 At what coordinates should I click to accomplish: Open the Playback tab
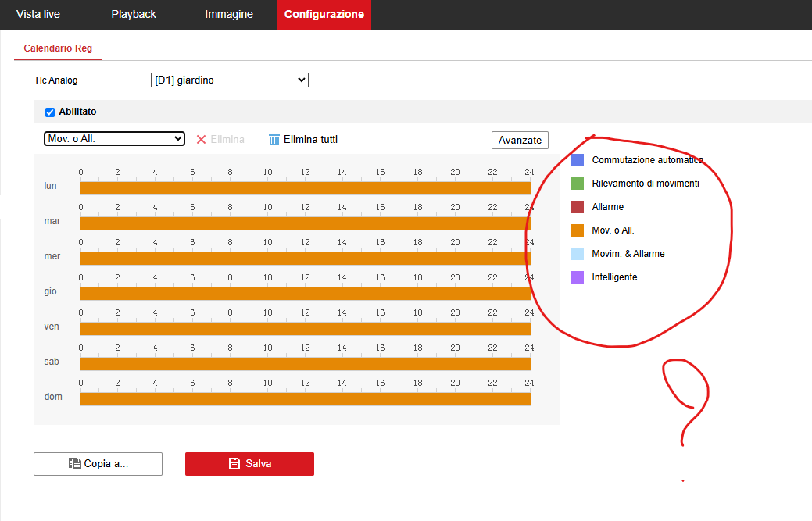134,15
